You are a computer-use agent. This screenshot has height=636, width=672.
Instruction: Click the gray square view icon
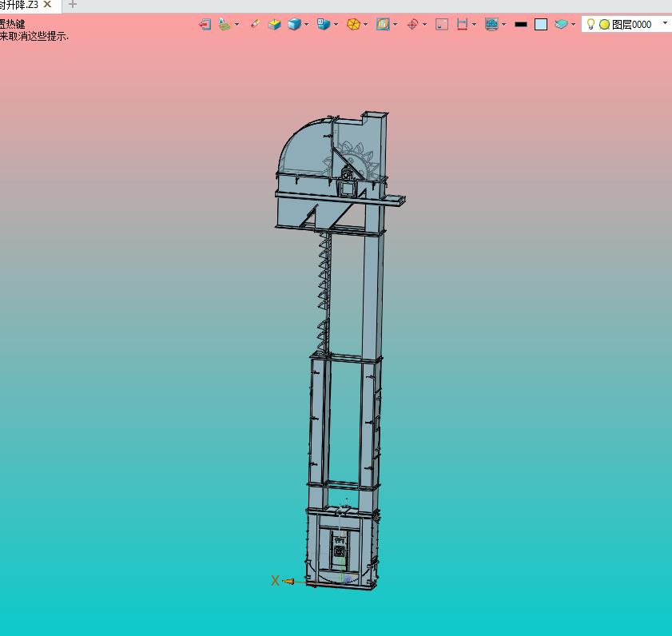[x=442, y=25]
